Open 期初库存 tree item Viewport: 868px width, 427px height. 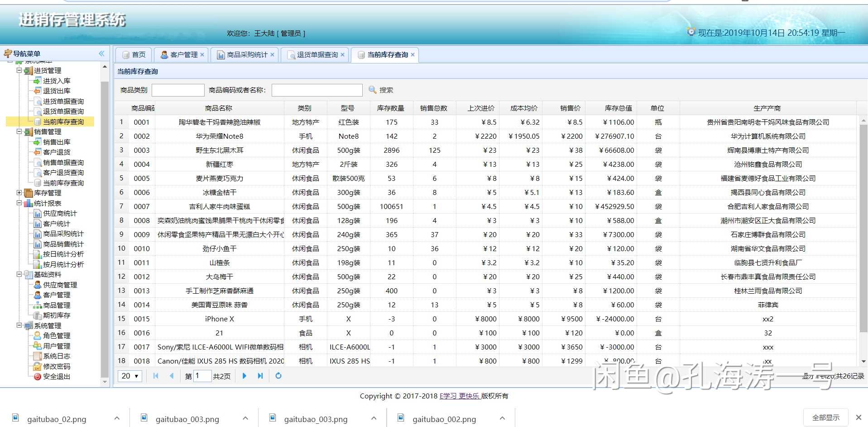point(57,315)
